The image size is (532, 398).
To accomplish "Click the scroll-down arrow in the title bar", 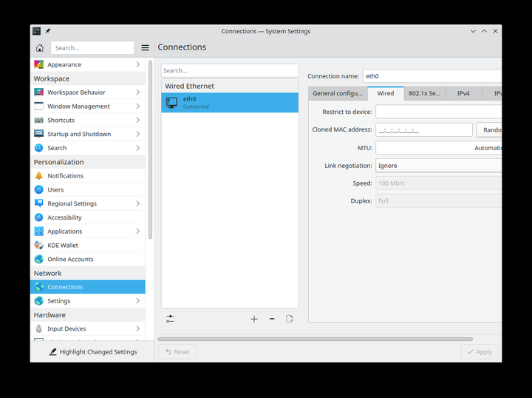I will point(473,31).
